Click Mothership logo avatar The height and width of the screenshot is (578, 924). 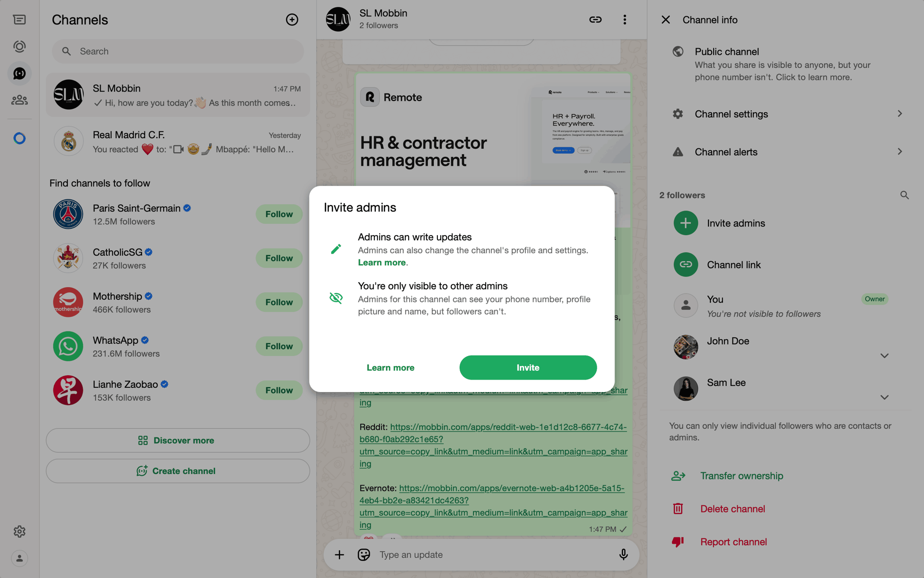pos(68,302)
